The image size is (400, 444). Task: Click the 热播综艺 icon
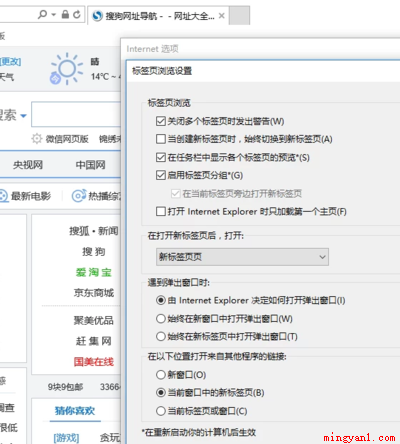pyautogui.click(x=79, y=196)
